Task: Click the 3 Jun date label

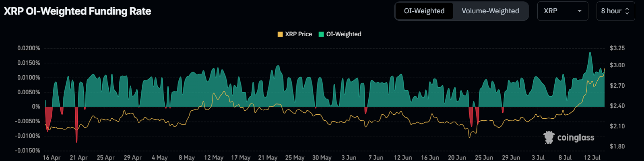Action: (x=349, y=158)
